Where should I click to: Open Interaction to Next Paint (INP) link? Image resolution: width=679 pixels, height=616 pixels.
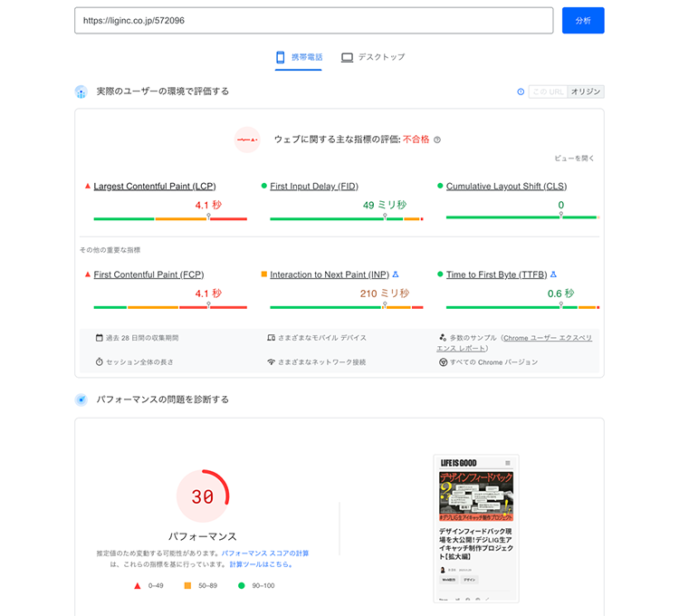point(330,274)
